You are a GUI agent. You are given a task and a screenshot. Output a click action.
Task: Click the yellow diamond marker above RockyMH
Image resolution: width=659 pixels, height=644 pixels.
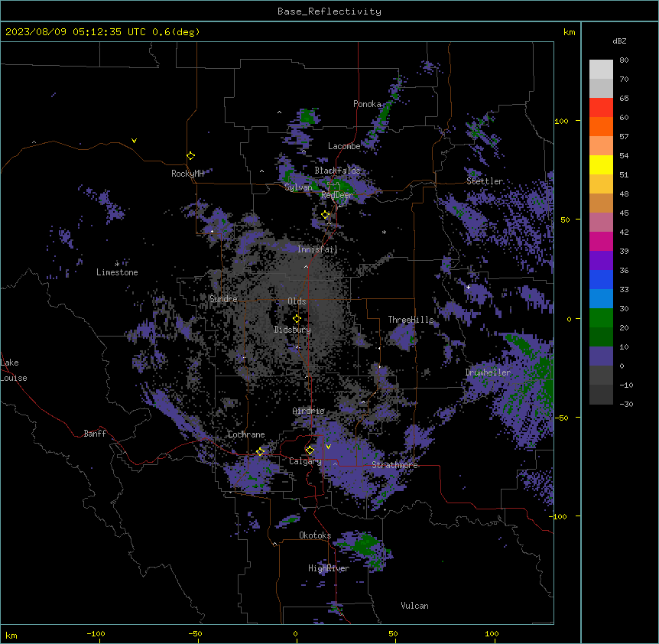pos(191,156)
